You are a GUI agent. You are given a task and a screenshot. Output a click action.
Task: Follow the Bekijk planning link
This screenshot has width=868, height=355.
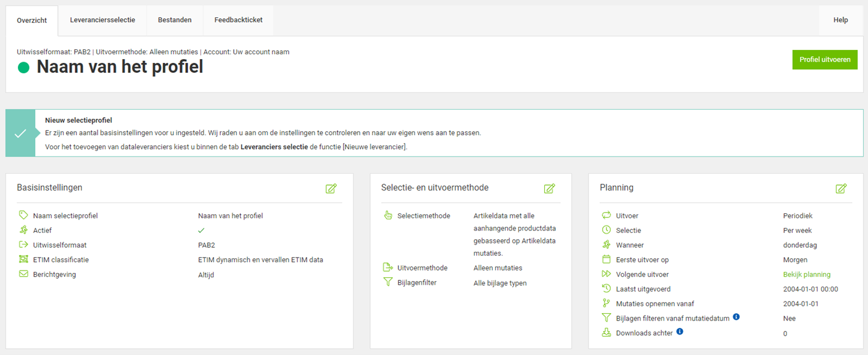point(806,274)
